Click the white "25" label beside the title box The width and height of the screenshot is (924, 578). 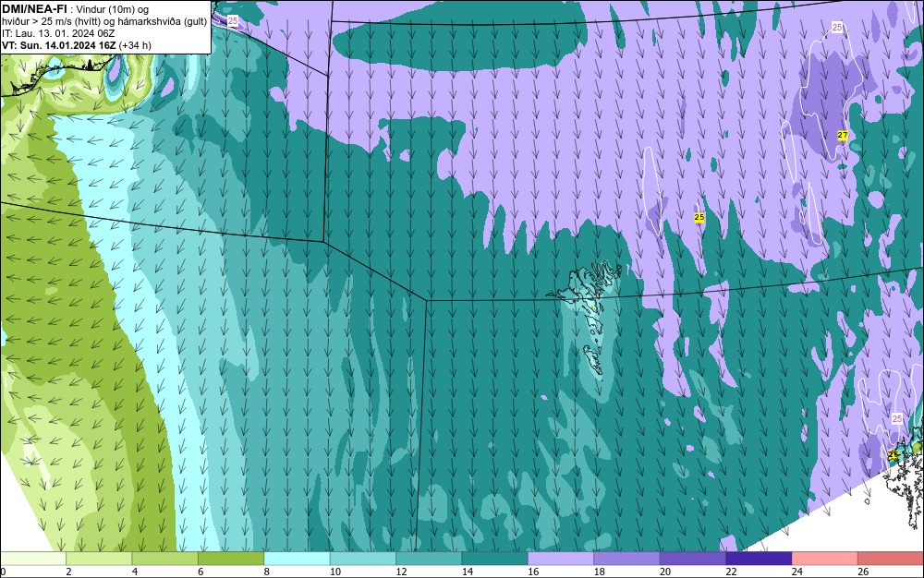pos(233,20)
